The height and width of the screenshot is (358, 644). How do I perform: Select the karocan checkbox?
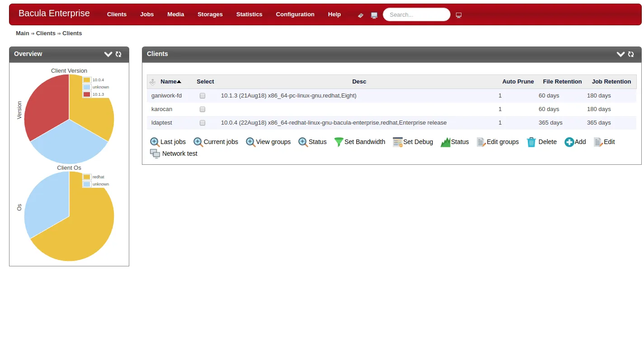(202, 109)
